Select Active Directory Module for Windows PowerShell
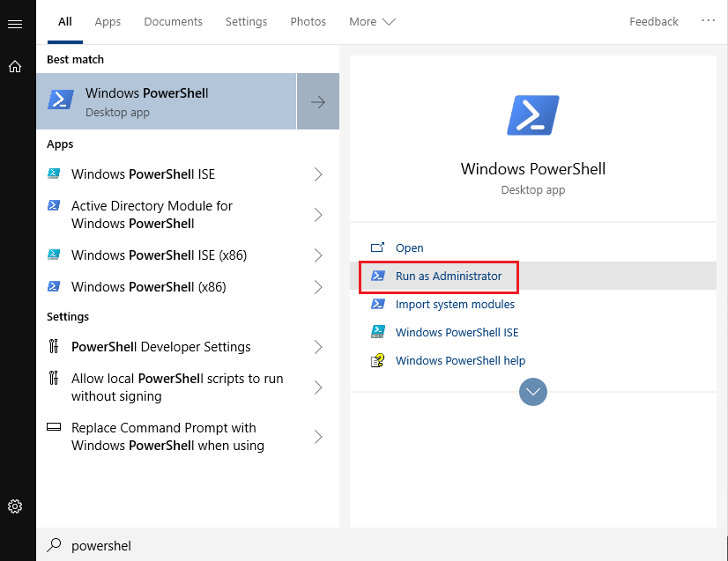Screen dimensions: 728x561 188,215
